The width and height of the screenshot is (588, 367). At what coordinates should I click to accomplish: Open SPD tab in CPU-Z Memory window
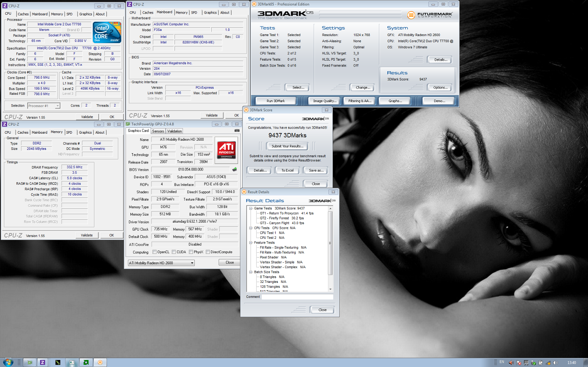pyautogui.click(x=69, y=132)
